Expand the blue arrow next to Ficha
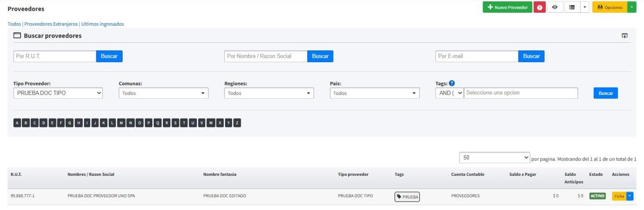 pos(630,196)
